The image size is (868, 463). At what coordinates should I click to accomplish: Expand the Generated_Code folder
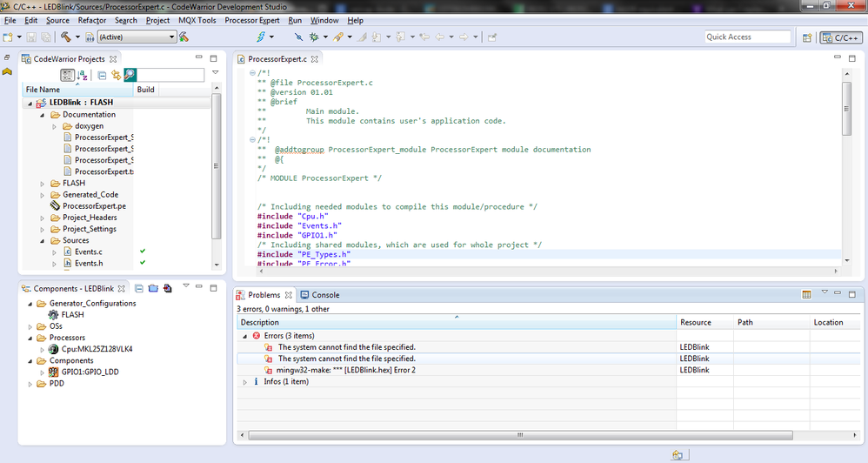tap(43, 195)
